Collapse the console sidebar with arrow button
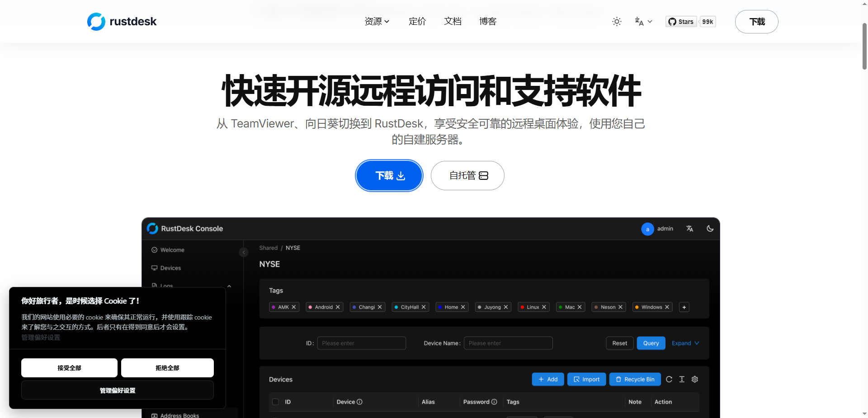Screen dimensions: 868x418 point(244,252)
